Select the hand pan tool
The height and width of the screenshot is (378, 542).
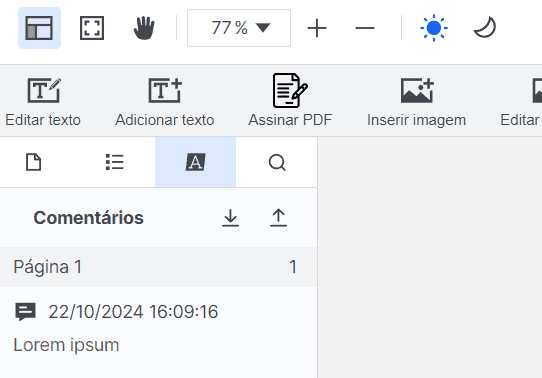(x=144, y=28)
